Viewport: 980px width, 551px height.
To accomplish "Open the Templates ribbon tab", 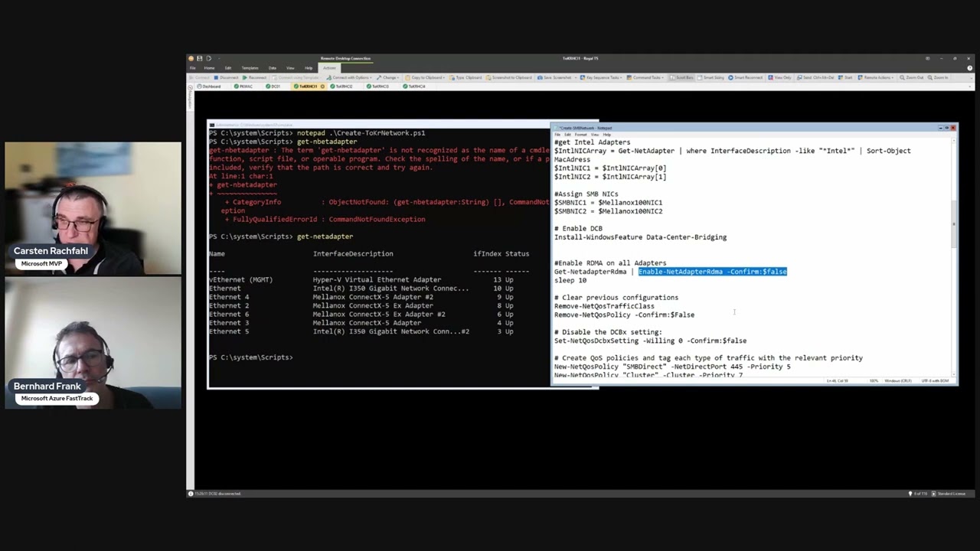I will pos(250,68).
